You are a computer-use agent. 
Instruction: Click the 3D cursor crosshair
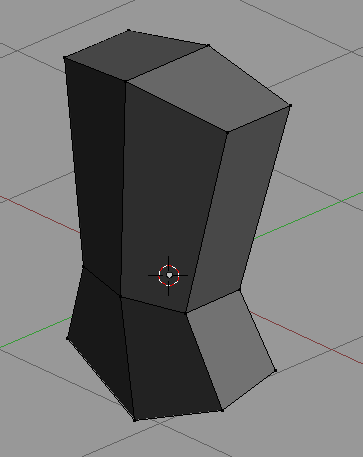pyautogui.click(x=169, y=275)
